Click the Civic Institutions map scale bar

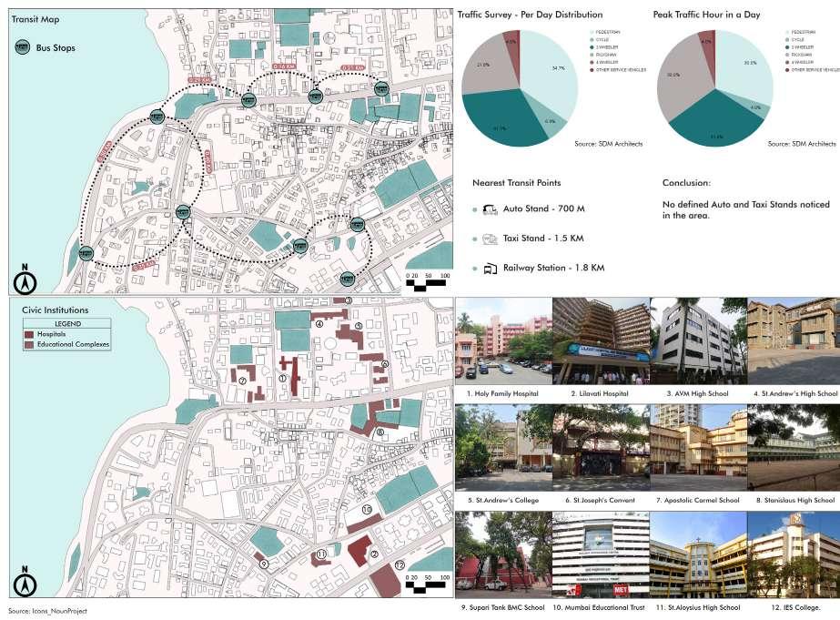[x=428, y=583]
